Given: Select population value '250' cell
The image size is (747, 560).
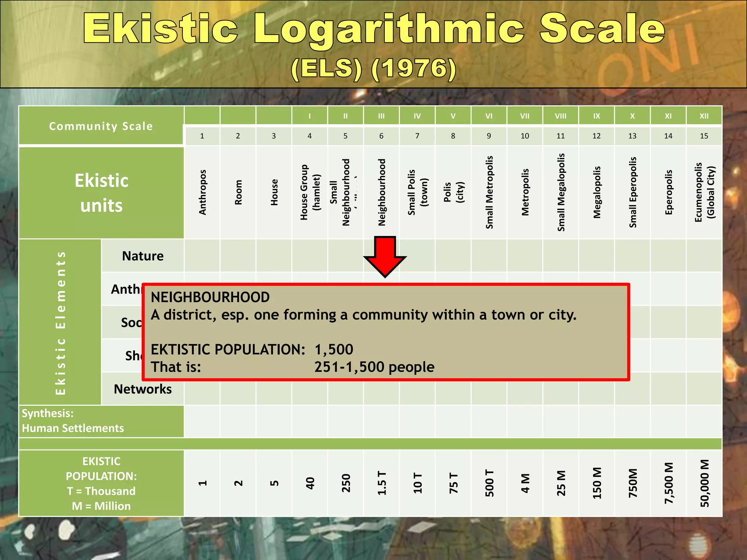Looking at the screenshot, I should coord(346,483).
